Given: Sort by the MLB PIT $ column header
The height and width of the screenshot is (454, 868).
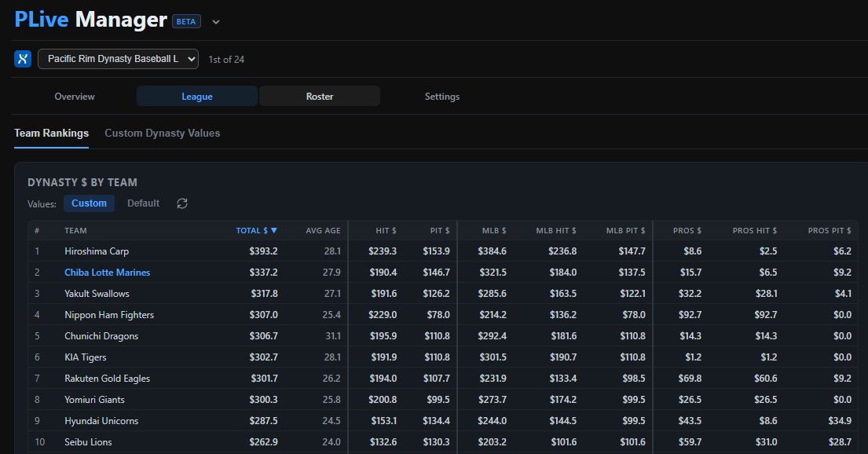Looking at the screenshot, I should pos(625,230).
